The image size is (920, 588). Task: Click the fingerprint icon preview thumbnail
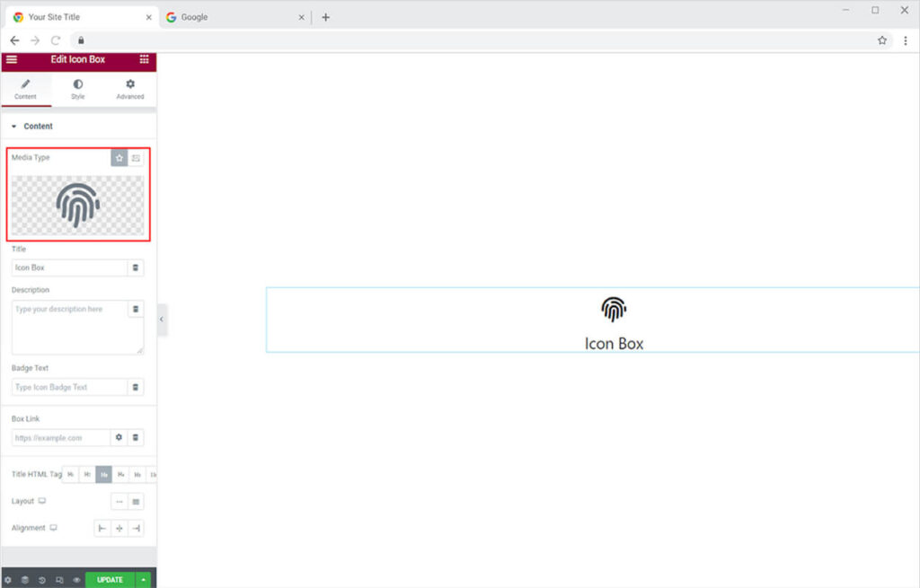pyautogui.click(x=78, y=205)
